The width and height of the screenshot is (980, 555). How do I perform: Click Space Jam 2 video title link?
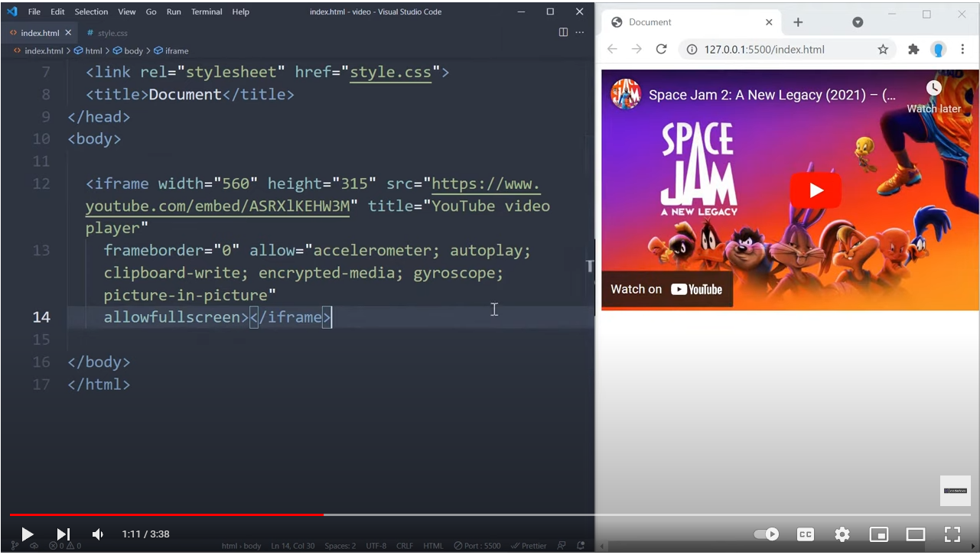[772, 96]
